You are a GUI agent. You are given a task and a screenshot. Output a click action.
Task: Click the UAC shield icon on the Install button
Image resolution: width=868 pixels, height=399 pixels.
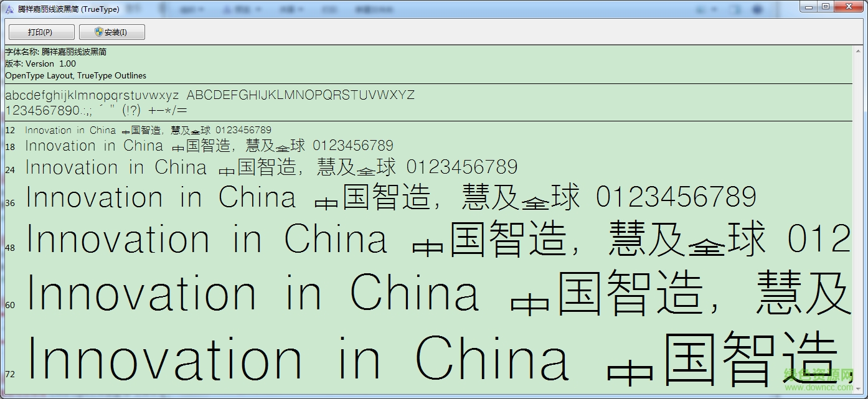99,32
